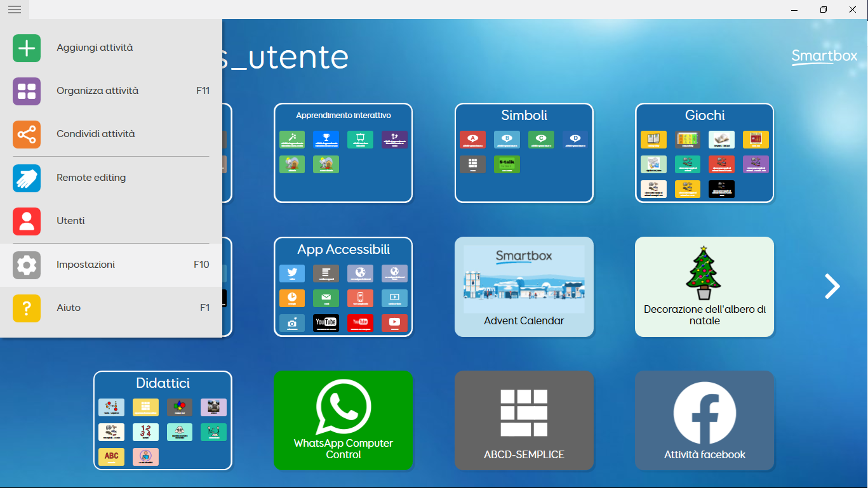Click the orange share icon for Condividi attività
The image size is (868, 488).
point(27,135)
